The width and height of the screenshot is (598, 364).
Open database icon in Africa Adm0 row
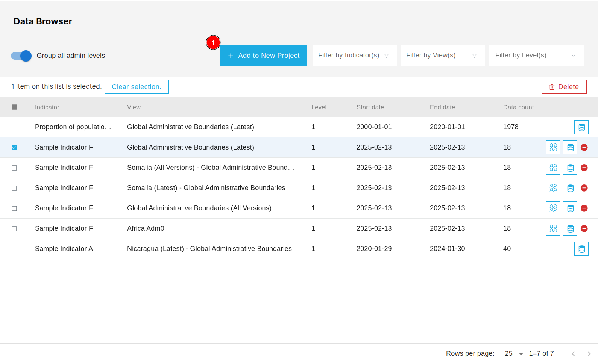[570, 228]
